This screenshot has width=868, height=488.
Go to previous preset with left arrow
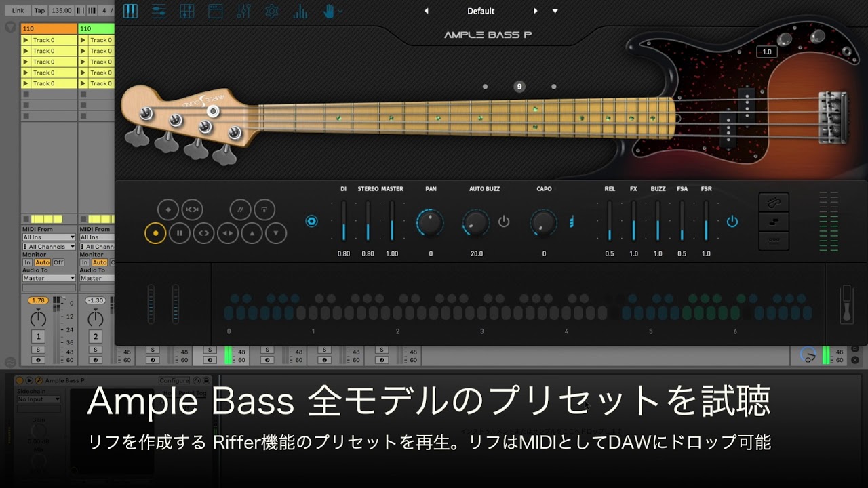click(x=426, y=11)
